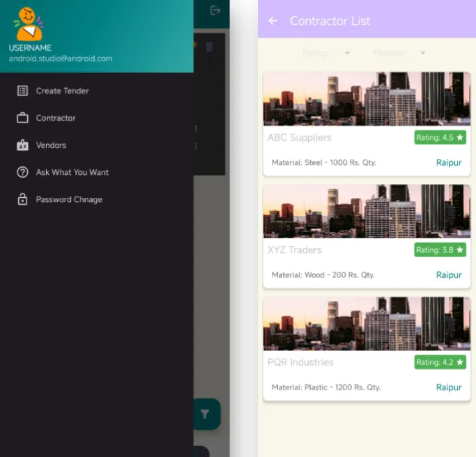476x457 pixels.
Task: Click the Rating: 4.5 badge
Action: tap(440, 138)
